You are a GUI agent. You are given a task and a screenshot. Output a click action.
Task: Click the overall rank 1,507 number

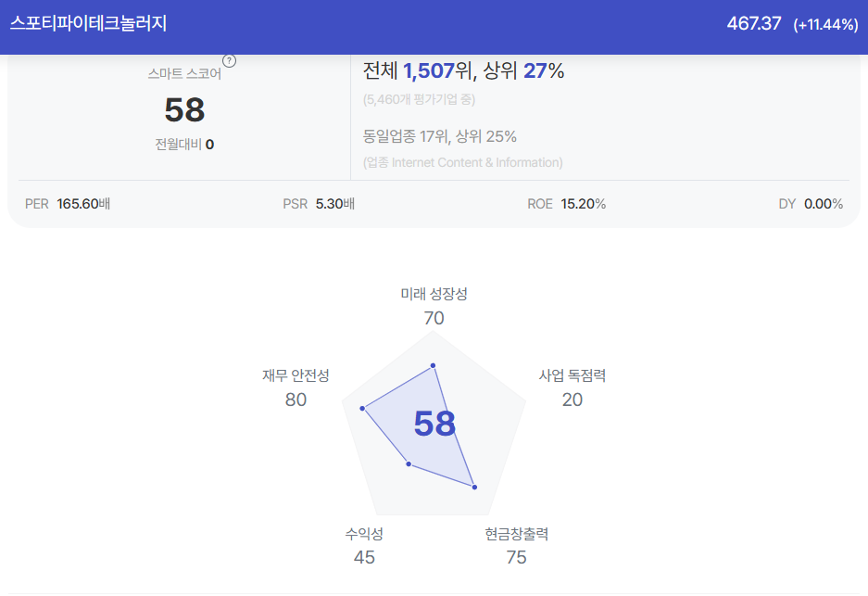pos(429,70)
